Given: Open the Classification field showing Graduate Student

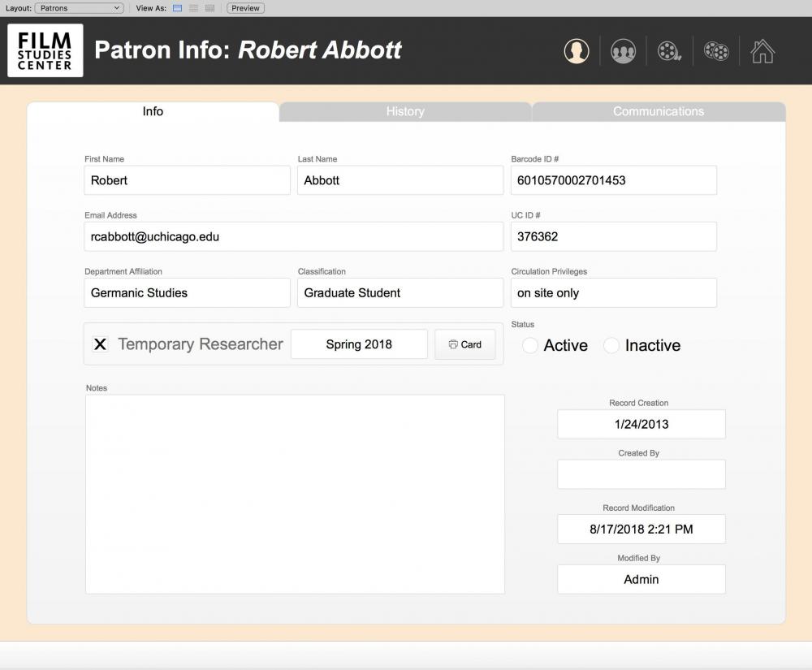Looking at the screenshot, I should (400, 293).
